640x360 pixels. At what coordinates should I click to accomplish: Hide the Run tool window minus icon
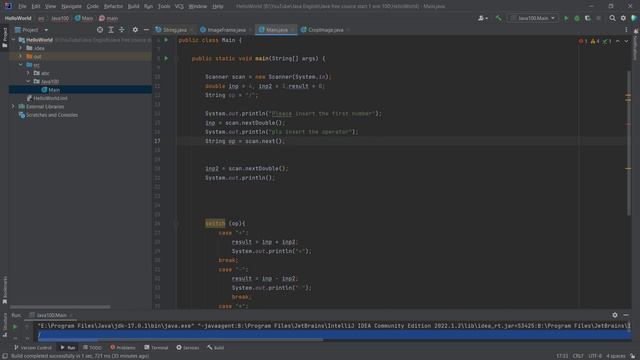626,315
